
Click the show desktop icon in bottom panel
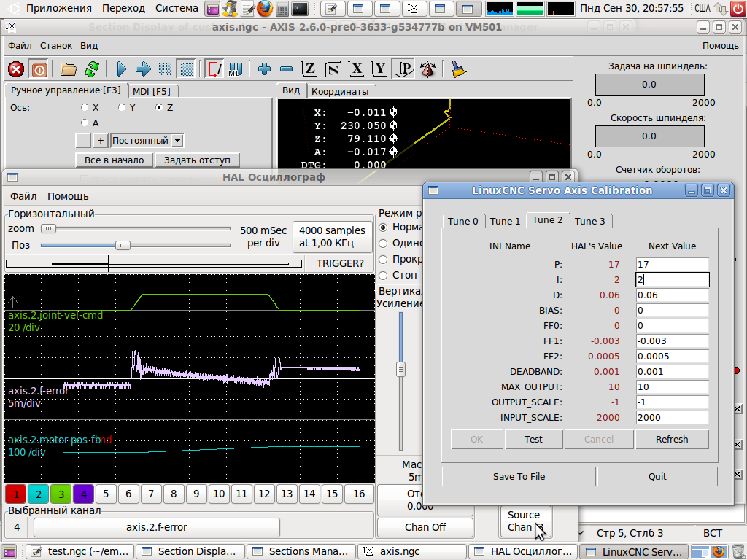point(9,551)
